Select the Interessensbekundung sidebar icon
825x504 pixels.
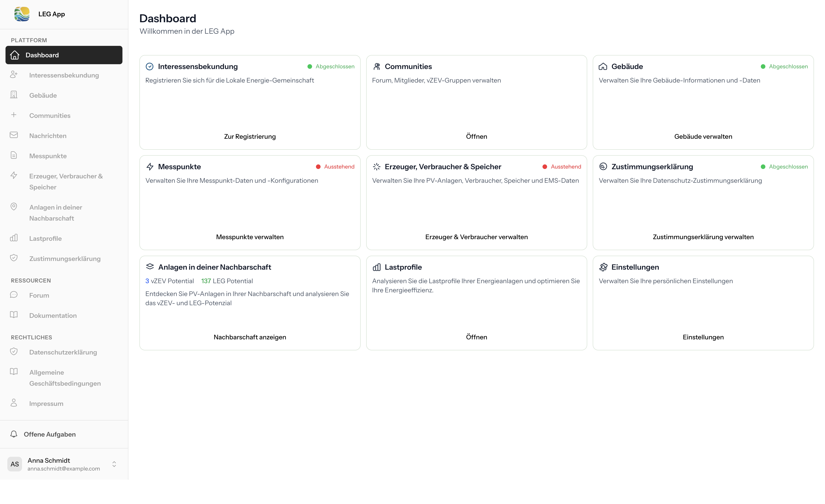click(x=14, y=75)
